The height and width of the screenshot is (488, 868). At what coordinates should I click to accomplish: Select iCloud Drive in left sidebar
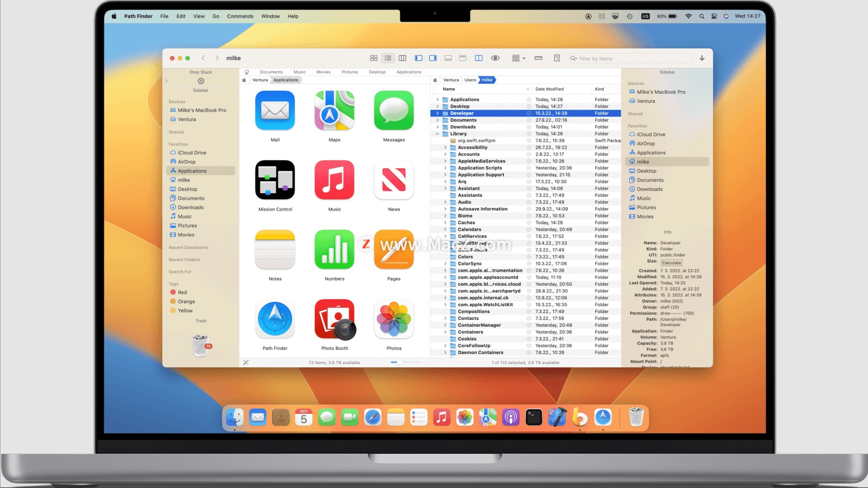[x=192, y=153]
